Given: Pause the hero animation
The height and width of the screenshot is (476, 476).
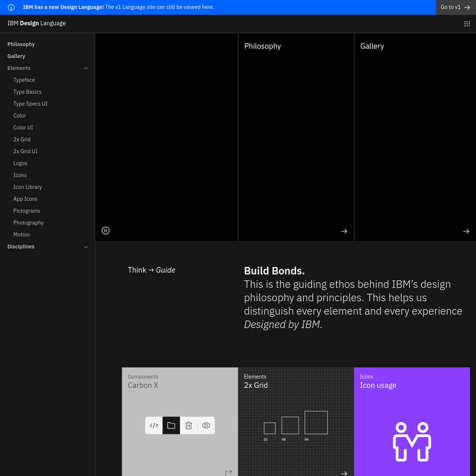Looking at the screenshot, I should point(106,231).
